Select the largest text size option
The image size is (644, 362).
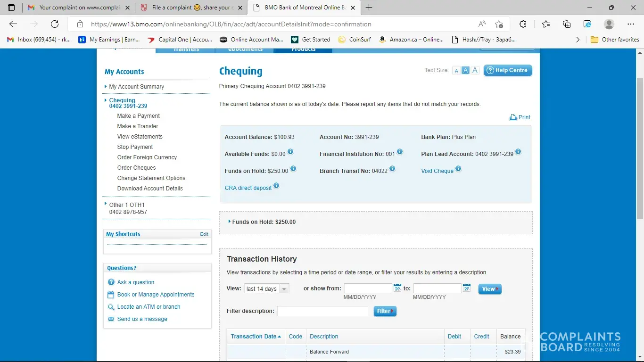(x=475, y=71)
